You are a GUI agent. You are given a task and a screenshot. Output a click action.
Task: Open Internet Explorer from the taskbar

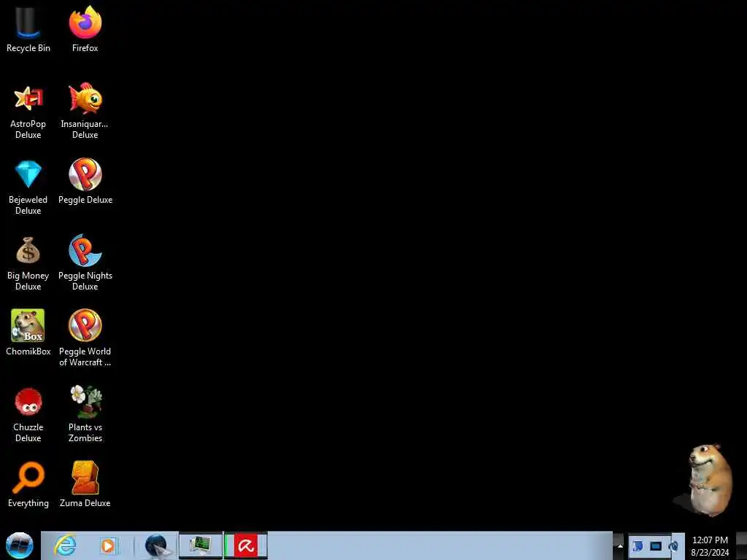coord(65,545)
